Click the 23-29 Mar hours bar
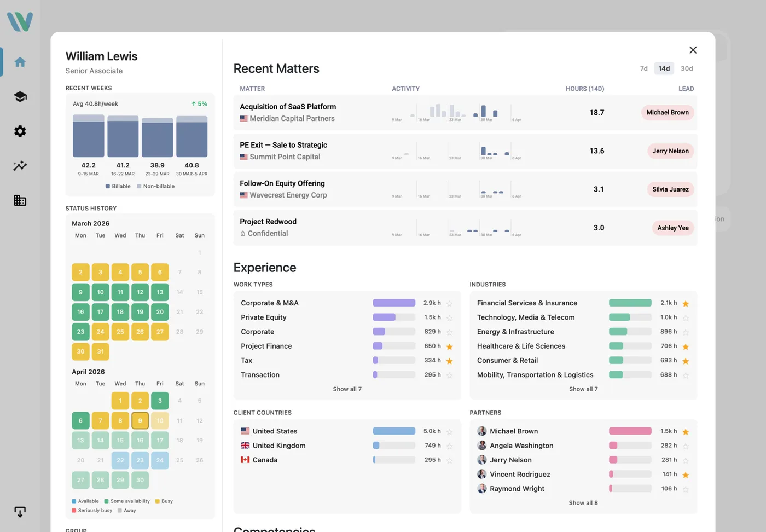 tap(158, 137)
